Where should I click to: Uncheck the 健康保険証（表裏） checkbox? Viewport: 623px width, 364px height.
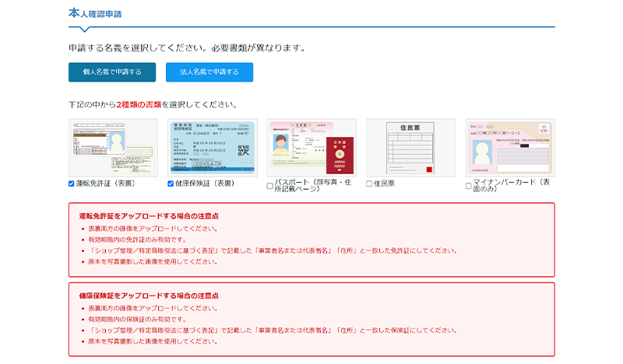(171, 184)
